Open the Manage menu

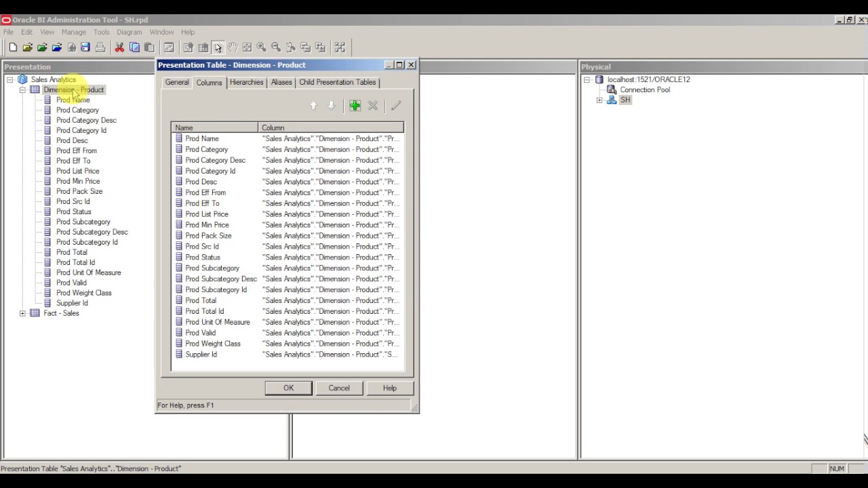[74, 32]
